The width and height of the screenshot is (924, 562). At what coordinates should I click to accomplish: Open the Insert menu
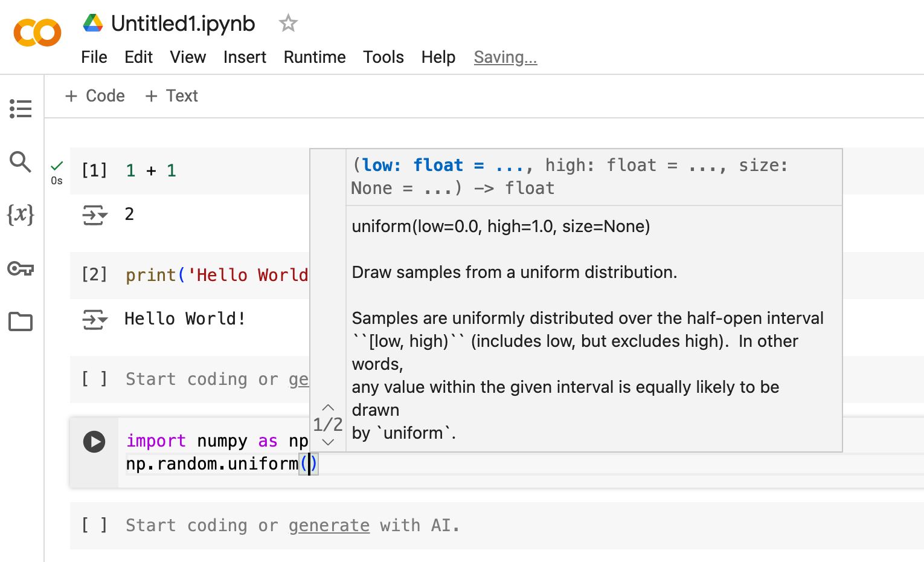pyautogui.click(x=245, y=57)
